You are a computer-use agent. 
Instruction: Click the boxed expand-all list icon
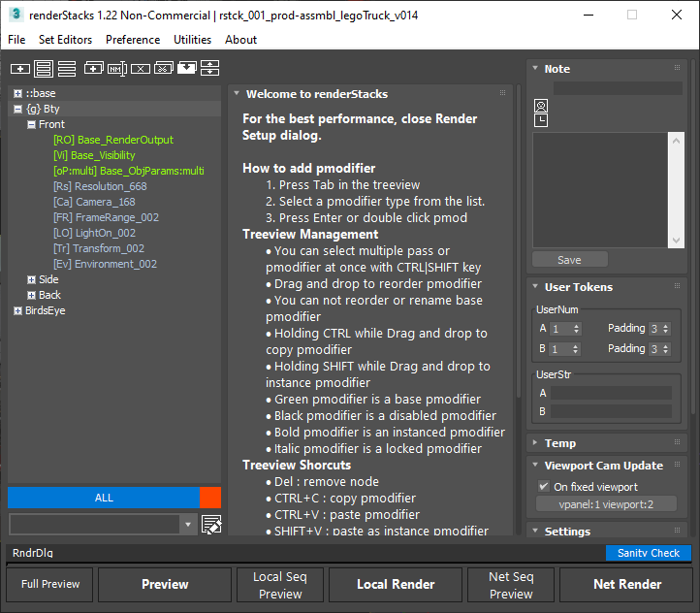[x=44, y=69]
